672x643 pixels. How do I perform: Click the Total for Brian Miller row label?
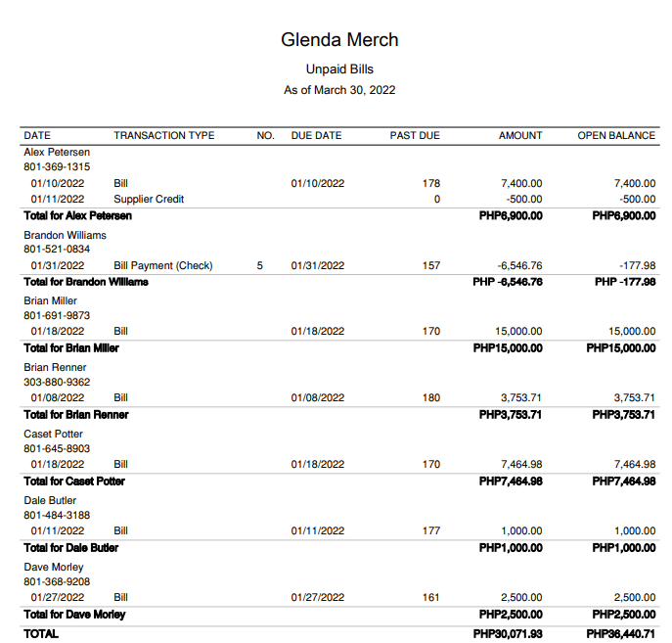(x=70, y=347)
